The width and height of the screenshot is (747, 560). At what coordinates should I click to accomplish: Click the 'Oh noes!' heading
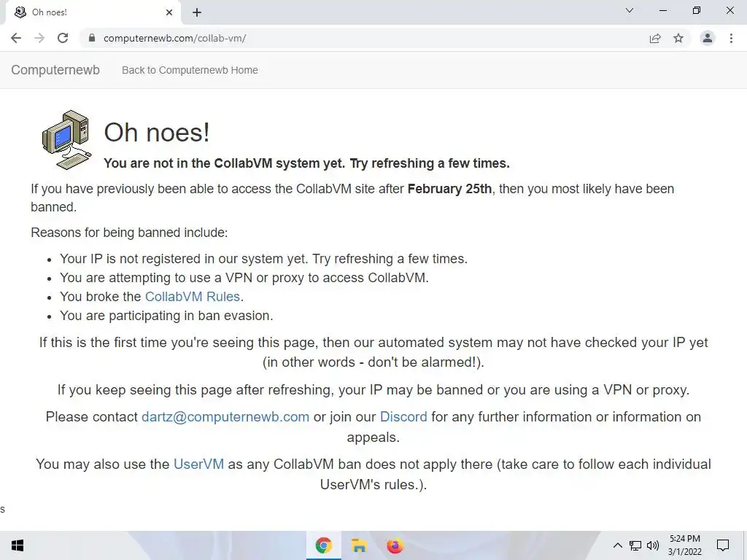157,132
